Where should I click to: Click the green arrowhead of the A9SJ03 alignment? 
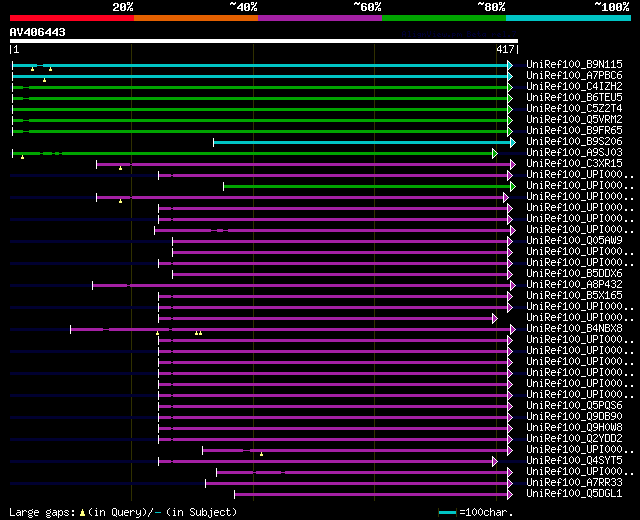point(495,153)
